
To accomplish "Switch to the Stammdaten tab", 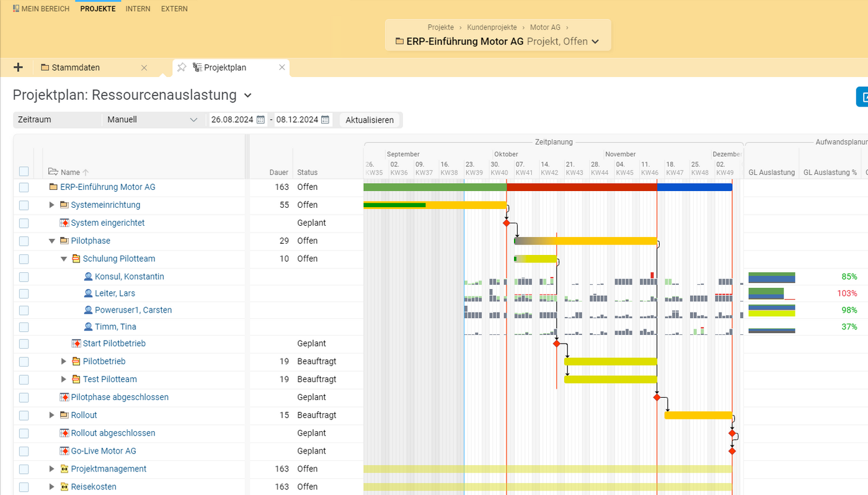I will 76,68.
